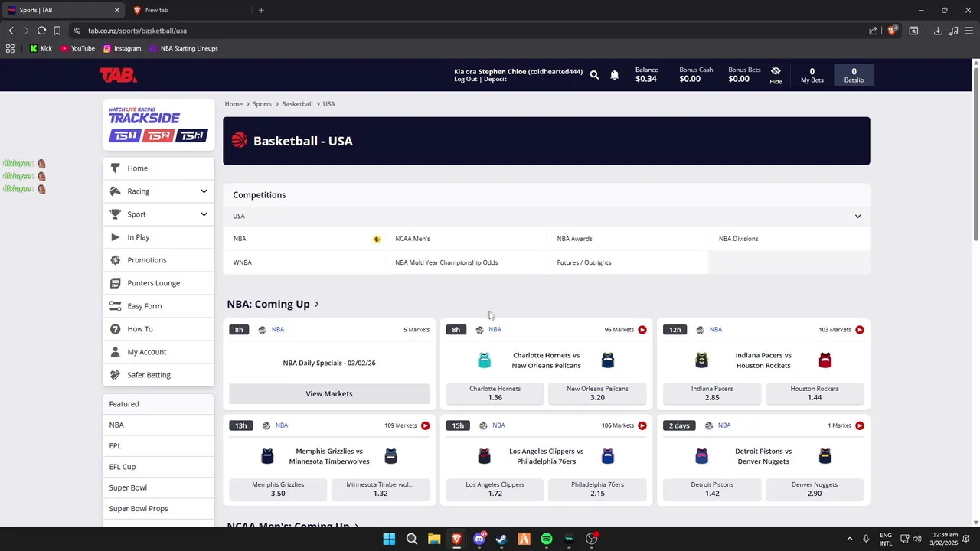980x551 pixels.
Task: Open Home in the sidebar
Action: [x=158, y=168]
